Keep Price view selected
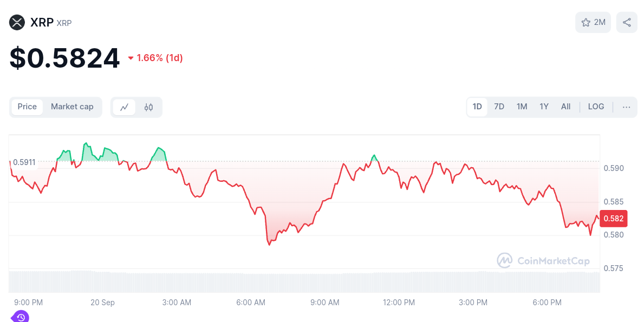644x322 pixels. (27, 107)
